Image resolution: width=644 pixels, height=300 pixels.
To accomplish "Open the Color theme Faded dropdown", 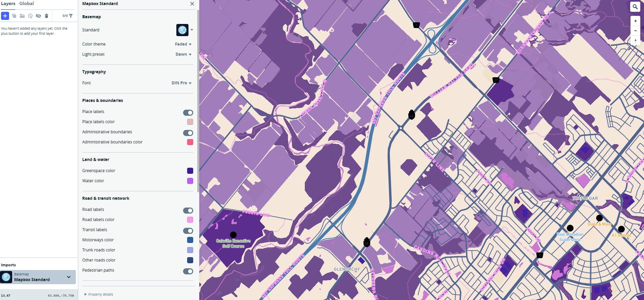I will point(183,44).
